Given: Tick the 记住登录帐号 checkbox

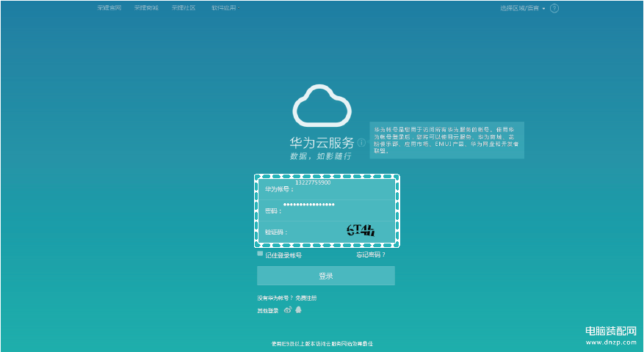Looking at the screenshot, I should (260, 254).
